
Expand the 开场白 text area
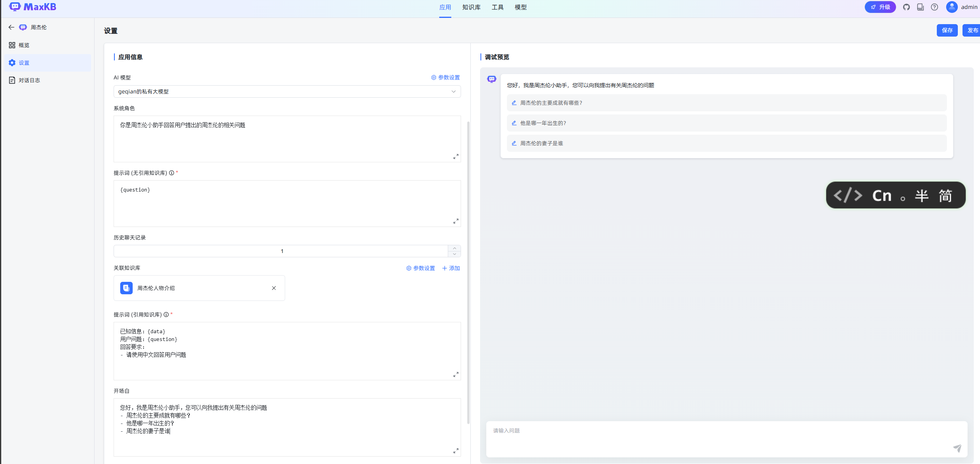456,451
